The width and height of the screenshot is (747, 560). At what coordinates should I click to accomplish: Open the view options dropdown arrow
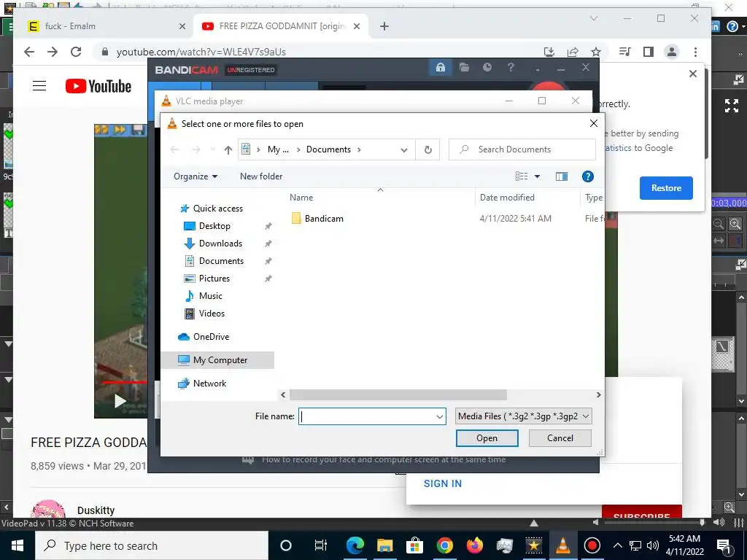click(x=538, y=176)
